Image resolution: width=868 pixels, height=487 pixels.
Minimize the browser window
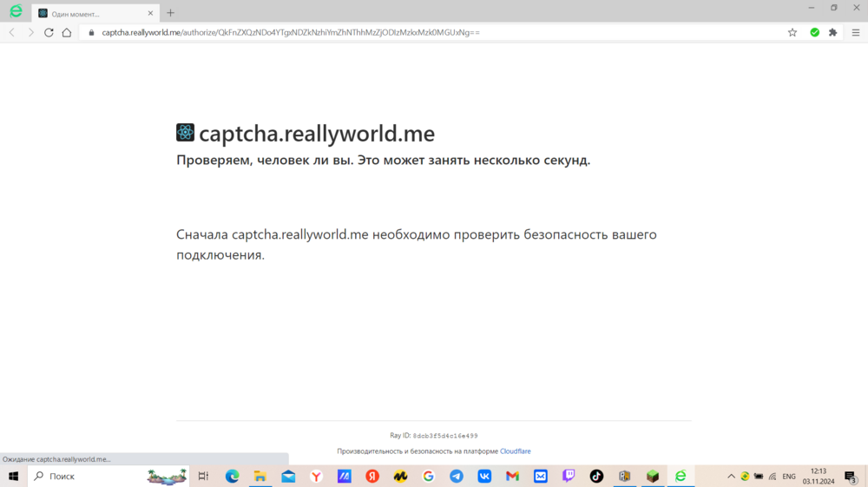click(811, 8)
